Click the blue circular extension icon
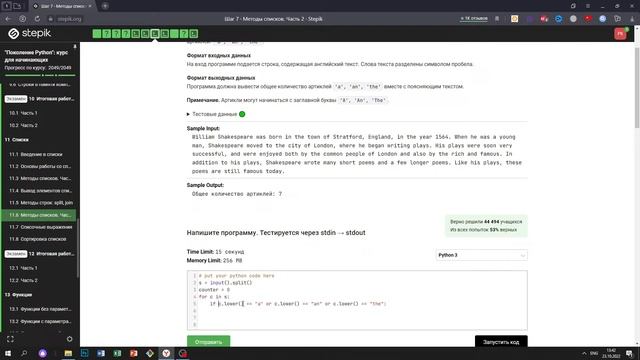 [x=558, y=19]
